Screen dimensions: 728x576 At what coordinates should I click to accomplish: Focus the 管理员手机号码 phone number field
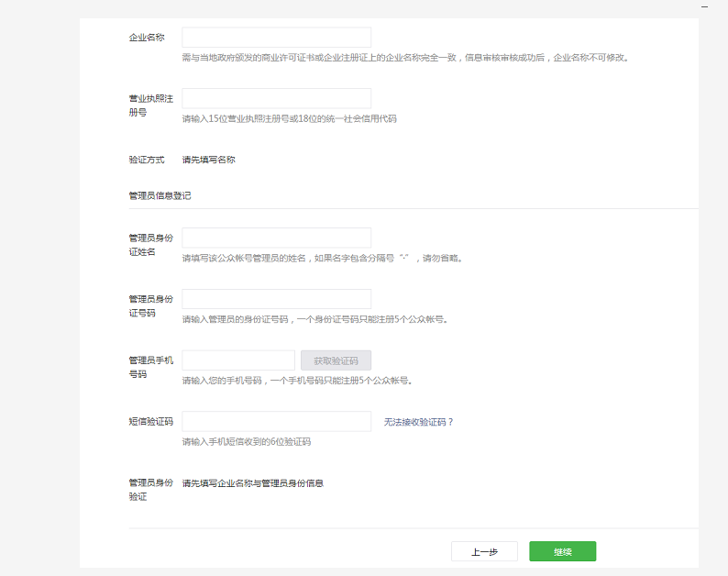[238, 360]
